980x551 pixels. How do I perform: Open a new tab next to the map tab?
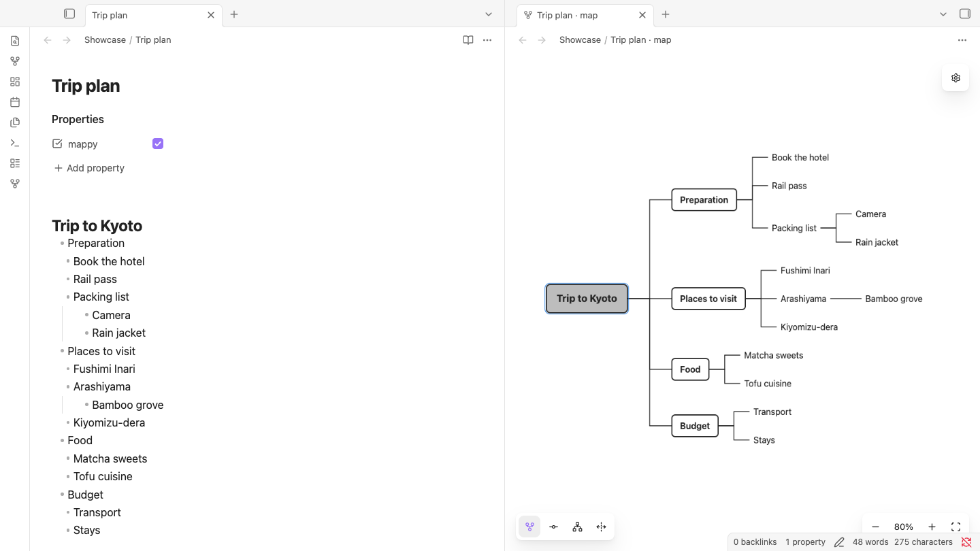(666, 14)
